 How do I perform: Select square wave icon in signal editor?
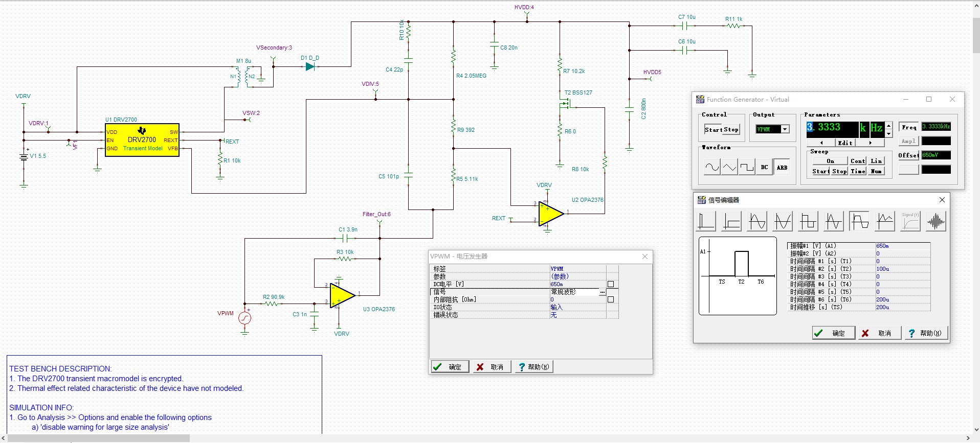(x=808, y=221)
